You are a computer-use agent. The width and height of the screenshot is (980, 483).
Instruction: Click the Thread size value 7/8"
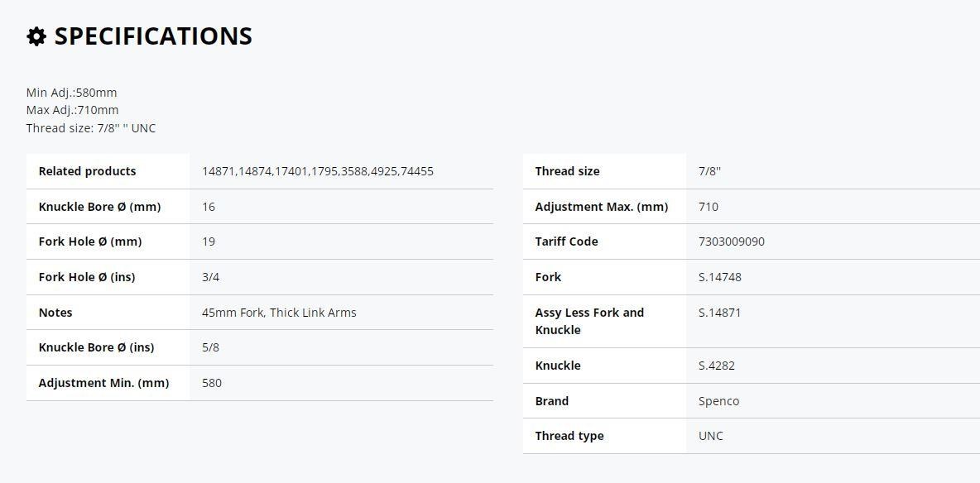pos(709,171)
